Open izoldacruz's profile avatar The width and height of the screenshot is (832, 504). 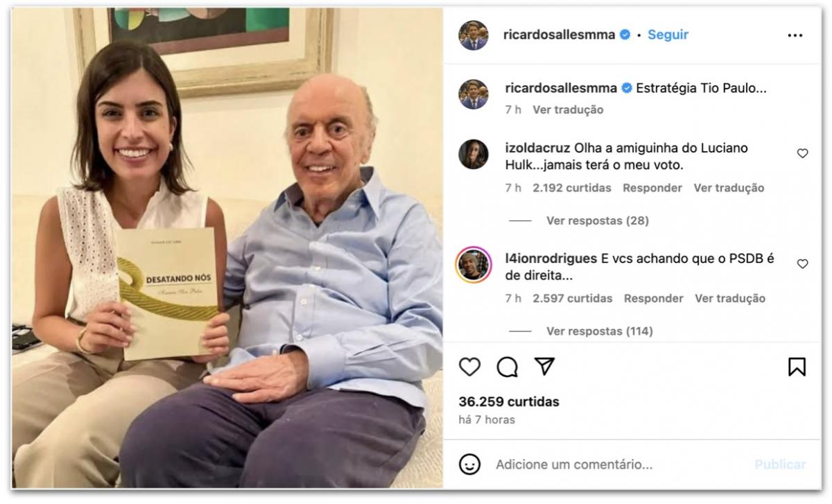[x=474, y=154]
